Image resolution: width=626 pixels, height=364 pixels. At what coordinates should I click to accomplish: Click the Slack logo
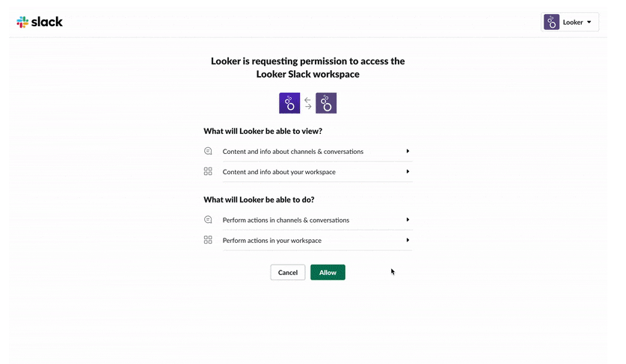pos(40,22)
